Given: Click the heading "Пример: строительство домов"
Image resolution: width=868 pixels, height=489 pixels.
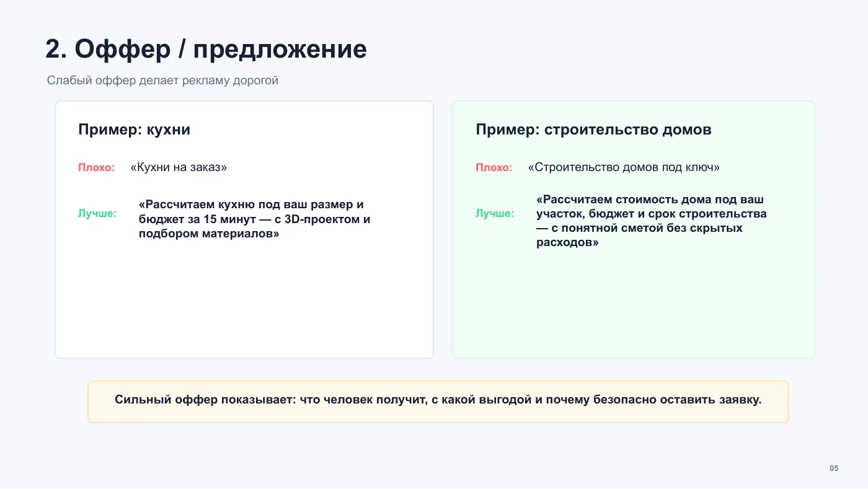Looking at the screenshot, I should tap(593, 130).
